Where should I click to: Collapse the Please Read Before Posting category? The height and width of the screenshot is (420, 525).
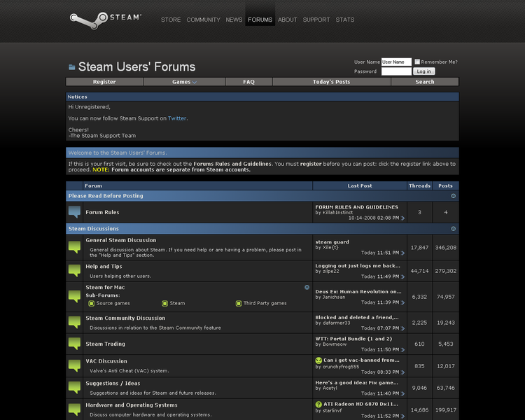pyautogui.click(x=454, y=196)
